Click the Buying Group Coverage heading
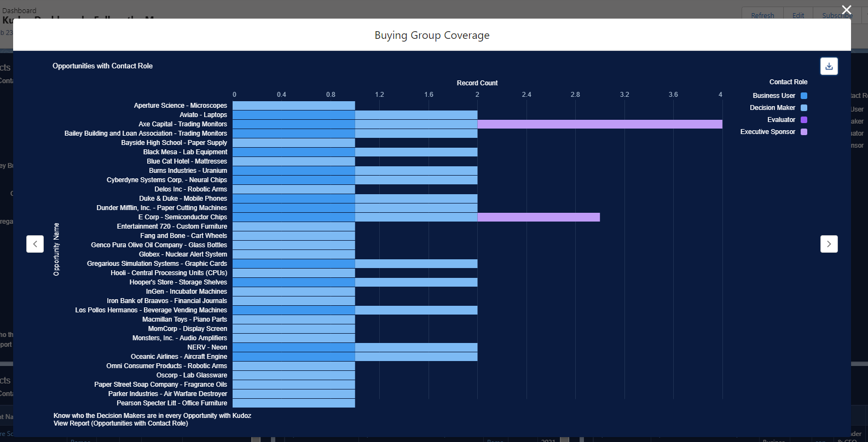 (432, 36)
